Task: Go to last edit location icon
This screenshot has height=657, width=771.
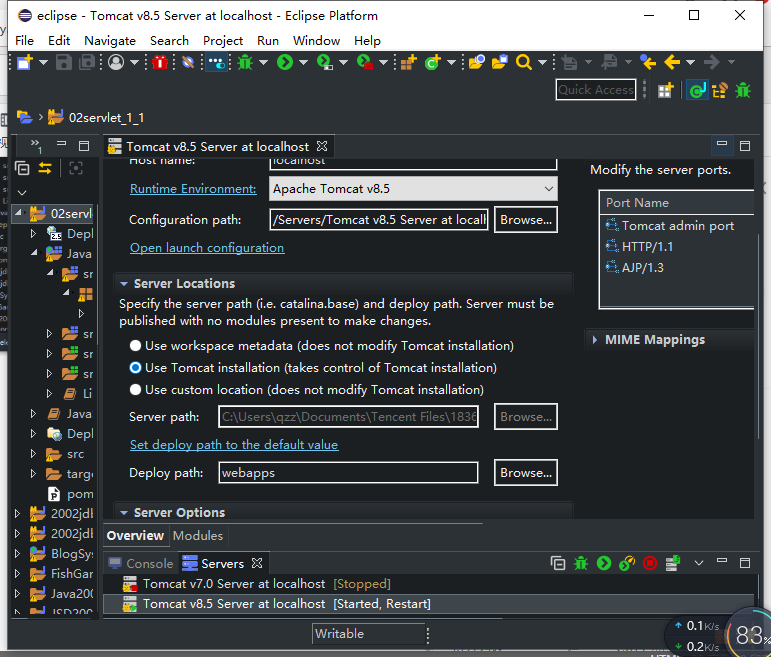Action: [x=648, y=62]
